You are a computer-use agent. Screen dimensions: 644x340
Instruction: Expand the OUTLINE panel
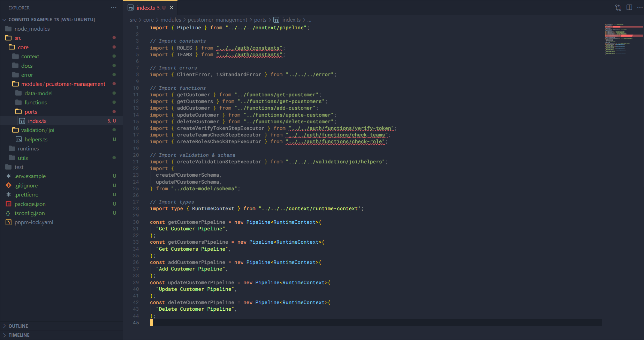click(x=18, y=326)
